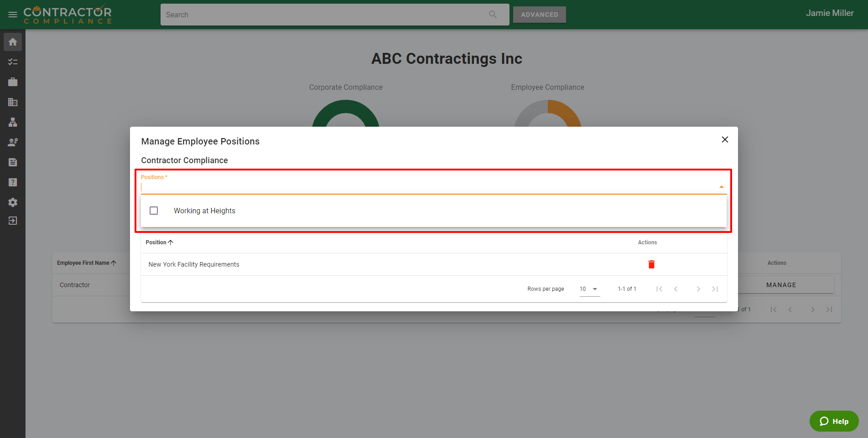The image size is (868, 438).
Task: Open the settings gear icon in sidebar
Action: tap(13, 202)
